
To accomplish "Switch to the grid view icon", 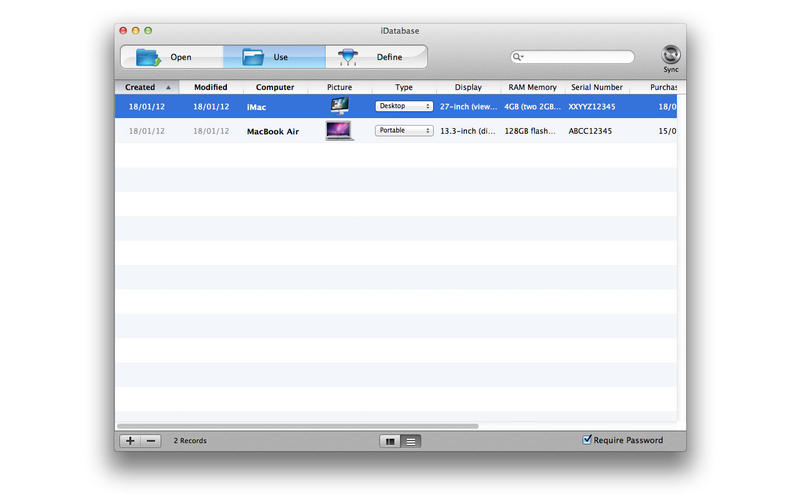I will tap(391, 440).
